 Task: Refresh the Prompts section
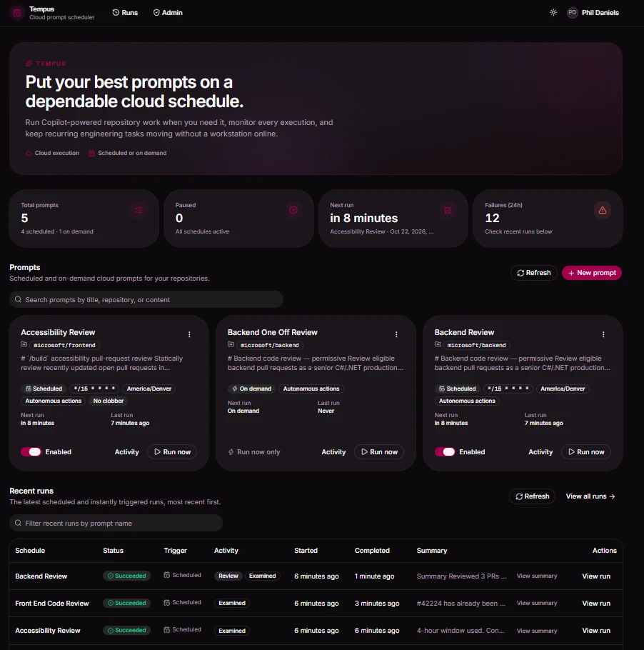coord(534,273)
